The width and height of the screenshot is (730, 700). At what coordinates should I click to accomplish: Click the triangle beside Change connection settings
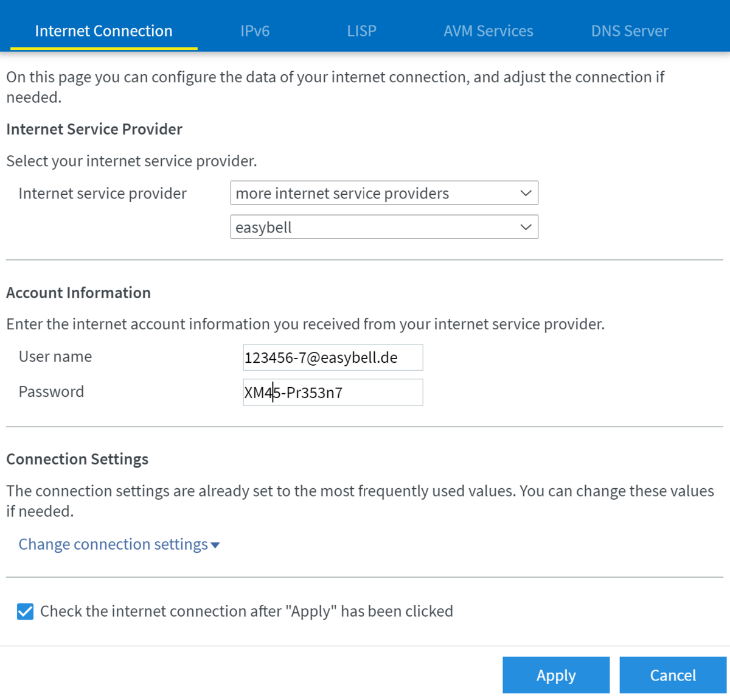(x=215, y=545)
